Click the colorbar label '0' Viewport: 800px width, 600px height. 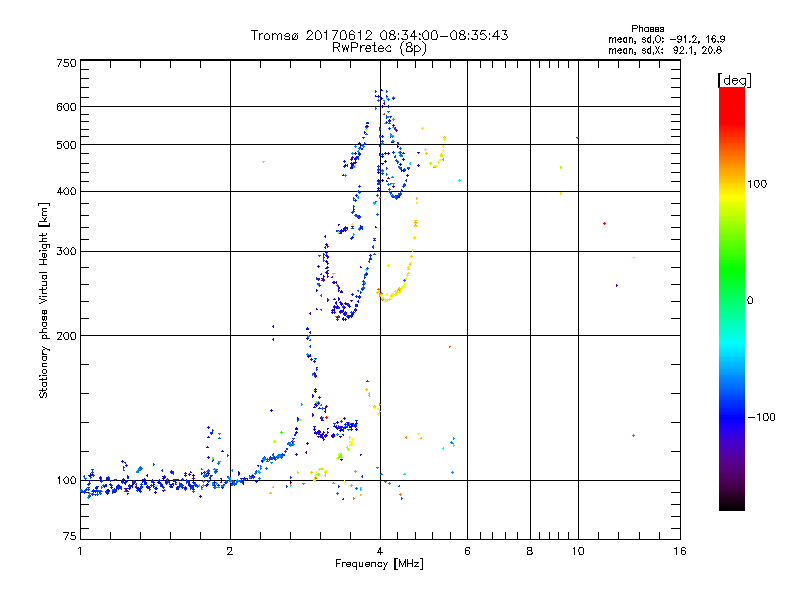tap(749, 300)
